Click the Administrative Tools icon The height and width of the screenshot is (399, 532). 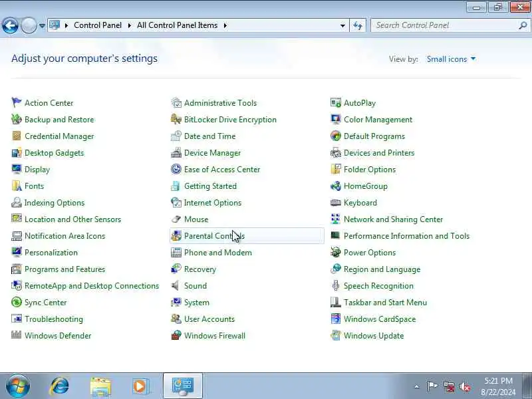click(176, 102)
